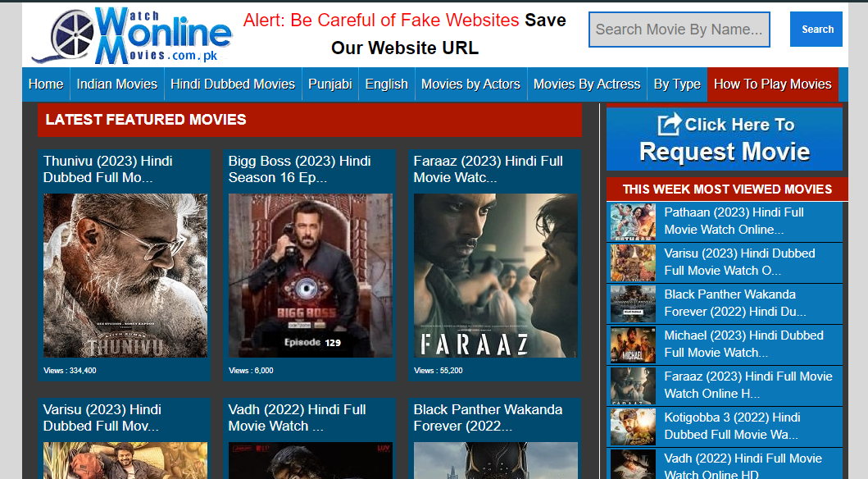Click the Latest Featured Movies heading
Screen dimensions: 868x479
pyautogui.click(x=146, y=120)
